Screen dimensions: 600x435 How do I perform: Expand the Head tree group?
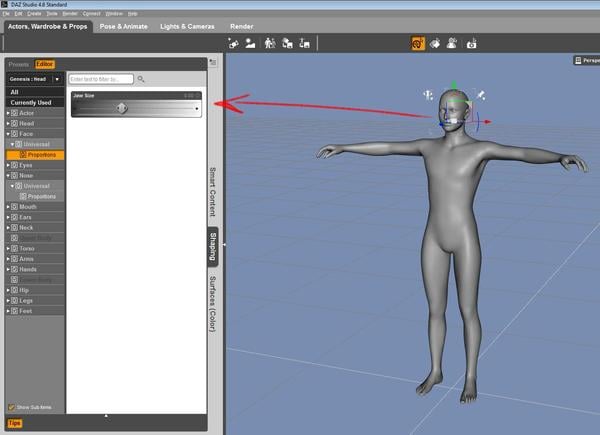pyautogui.click(x=8, y=123)
